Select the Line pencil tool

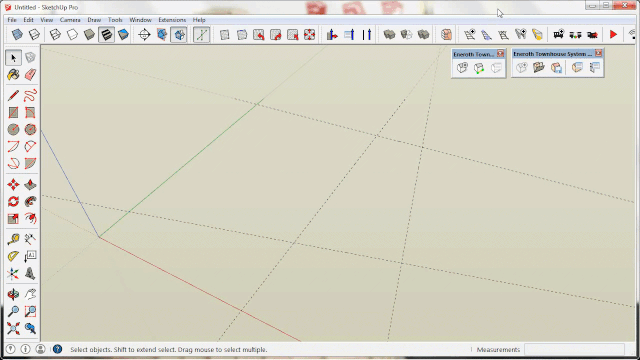(13, 96)
